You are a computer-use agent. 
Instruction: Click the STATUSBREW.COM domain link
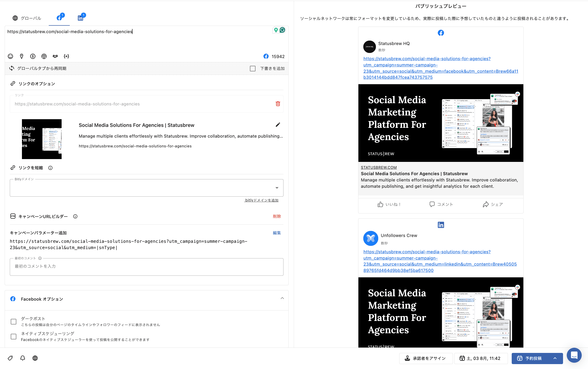tap(378, 167)
